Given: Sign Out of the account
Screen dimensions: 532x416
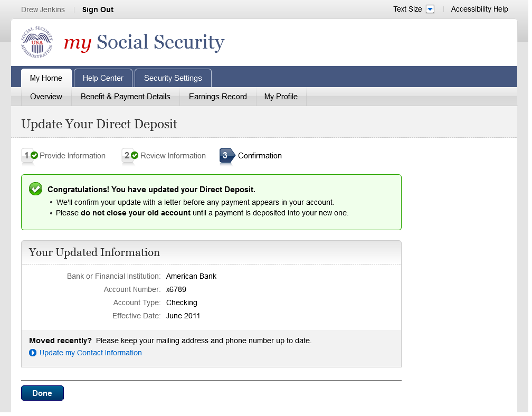Looking at the screenshot, I should 98,10.
